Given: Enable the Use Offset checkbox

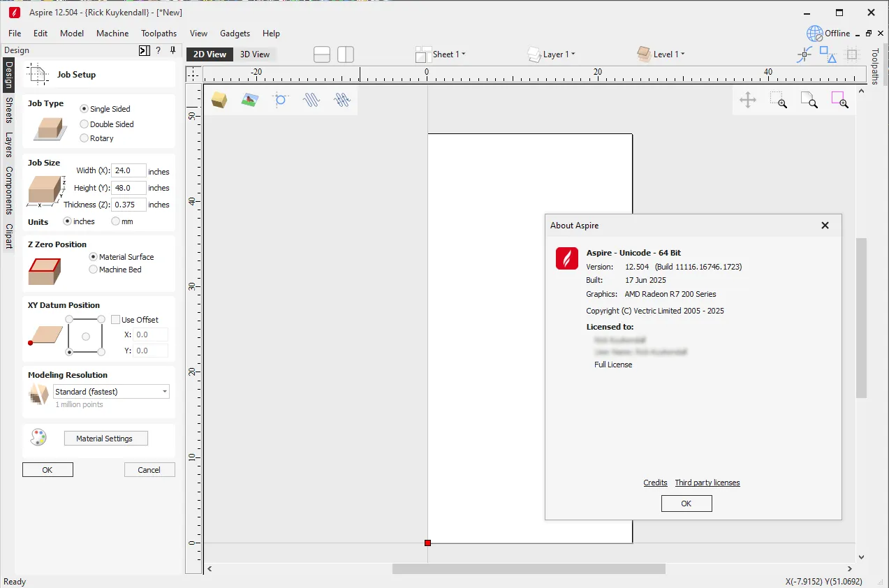Looking at the screenshot, I should click(x=116, y=320).
